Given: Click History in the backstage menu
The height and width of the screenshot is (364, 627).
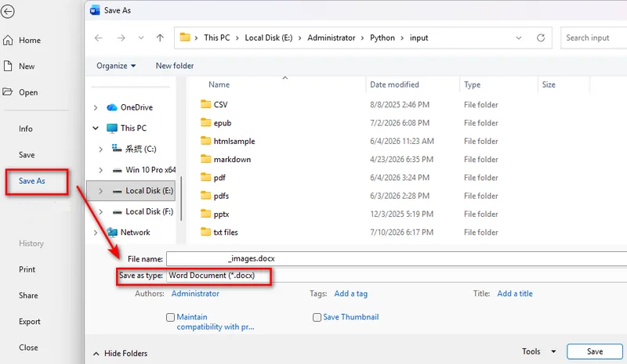Looking at the screenshot, I should click(x=31, y=243).
